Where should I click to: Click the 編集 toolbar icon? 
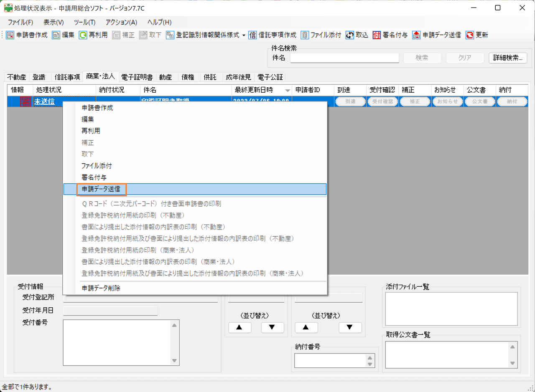56,35
